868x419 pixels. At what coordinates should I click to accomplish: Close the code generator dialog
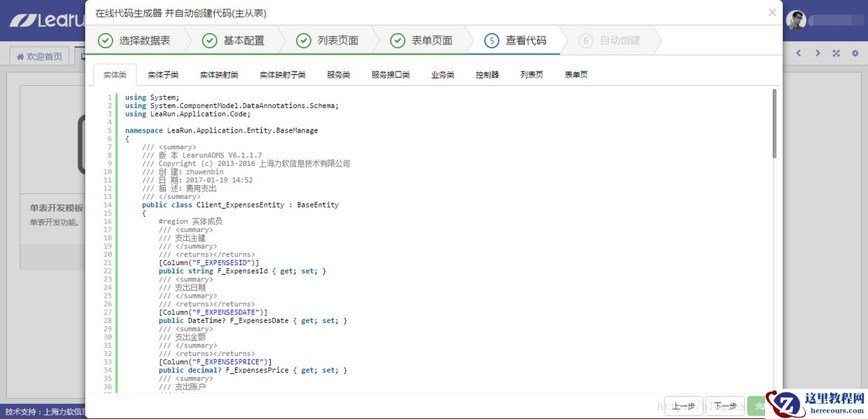[x=772, y=13]
